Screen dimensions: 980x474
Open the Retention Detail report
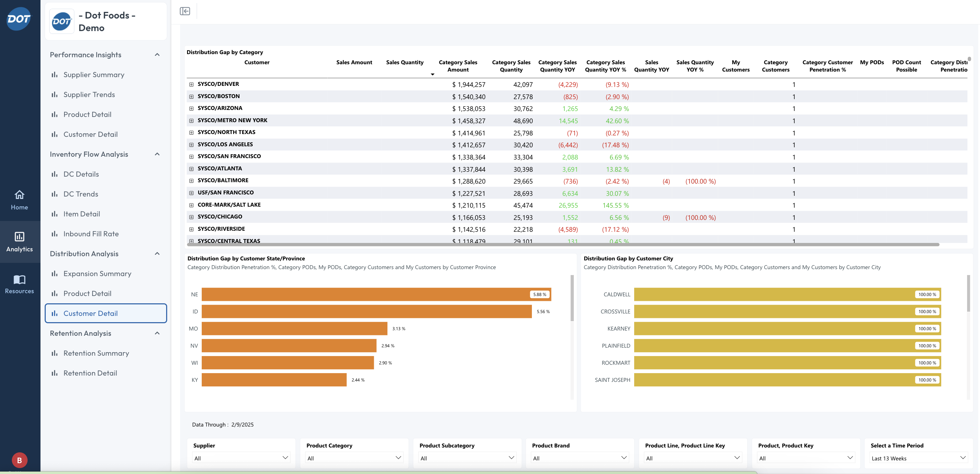[x=90, y=373]
